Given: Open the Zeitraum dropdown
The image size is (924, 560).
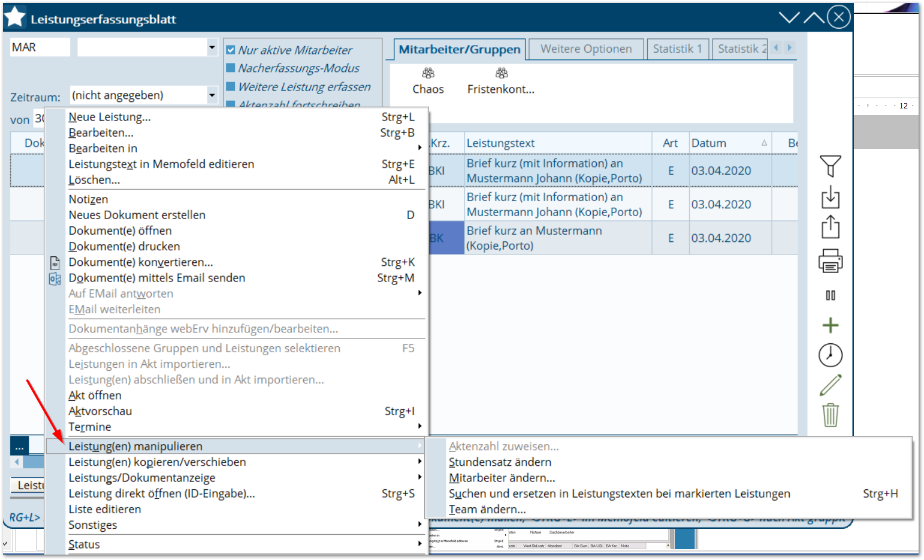Looking at the screenshot, I should pos(212,95).
